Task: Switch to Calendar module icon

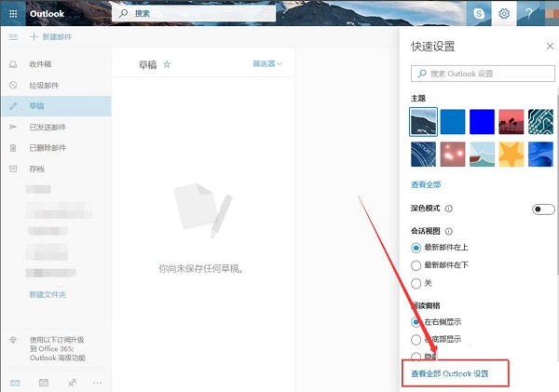Action: click(44, 383)
